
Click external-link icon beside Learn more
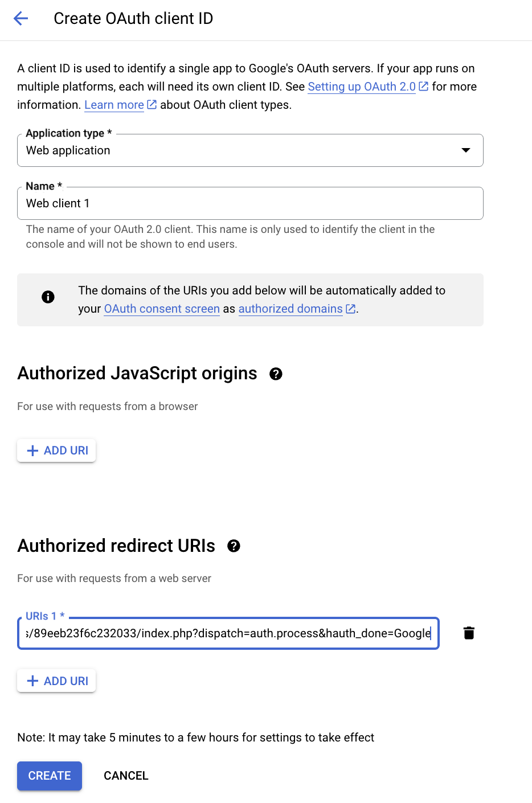(x=152, y=105)
